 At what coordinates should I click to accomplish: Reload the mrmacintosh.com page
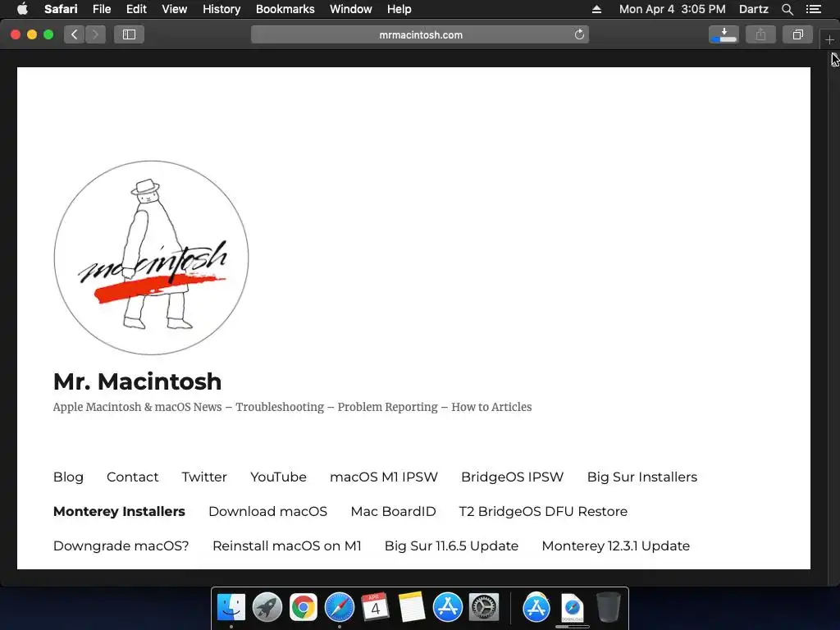pyautogui.click(x=579, y=34)
